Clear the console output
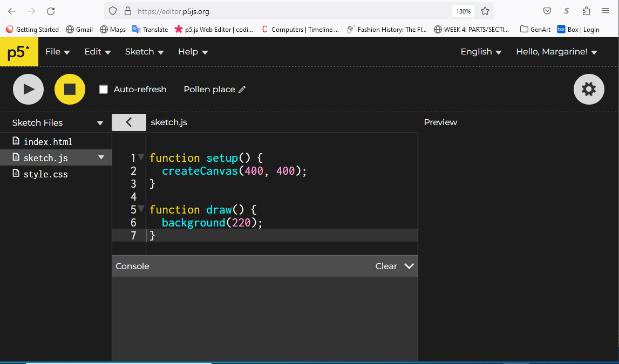Viewport: 619px width, 364px height. click(386, 266)
